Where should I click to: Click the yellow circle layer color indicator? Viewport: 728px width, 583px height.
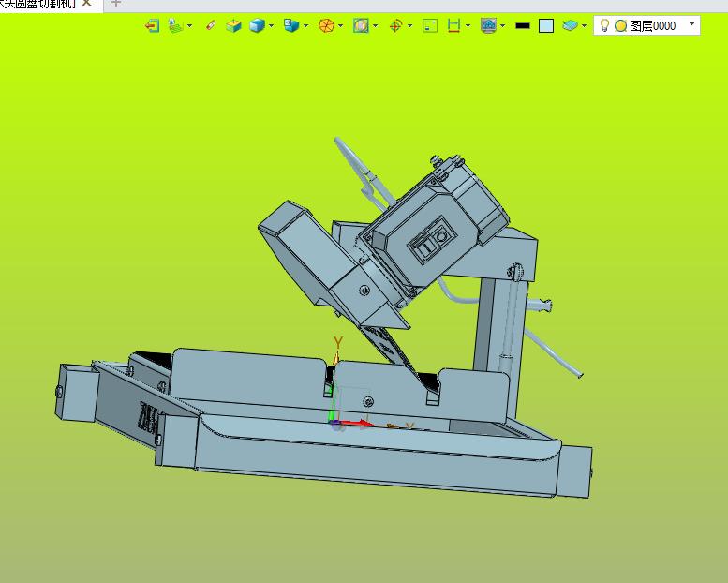(x=621, y=26)
